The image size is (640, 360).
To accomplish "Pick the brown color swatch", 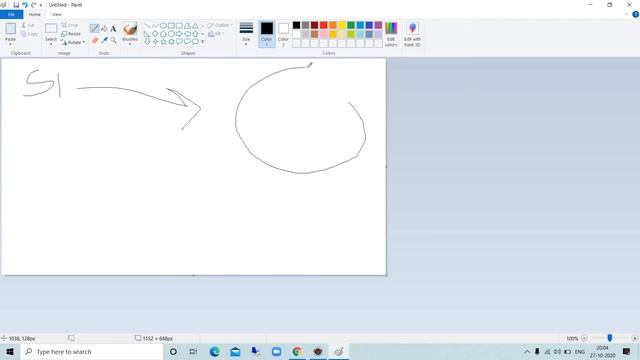I will coord(314,34).
